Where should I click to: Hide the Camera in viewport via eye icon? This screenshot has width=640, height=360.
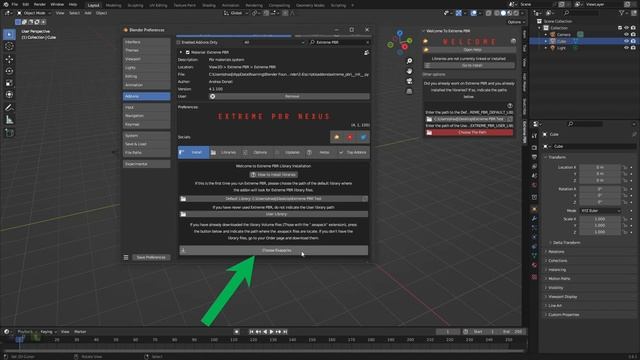coord(626,35)
